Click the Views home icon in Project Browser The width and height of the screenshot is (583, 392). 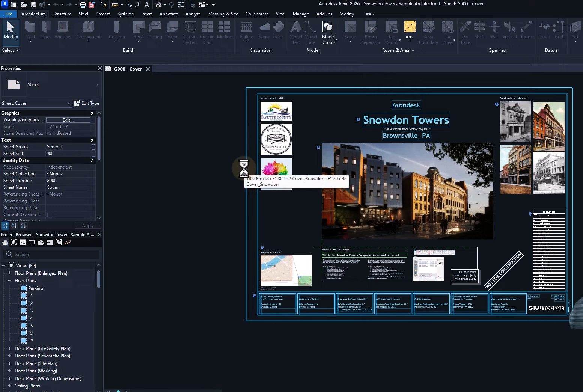5,243
